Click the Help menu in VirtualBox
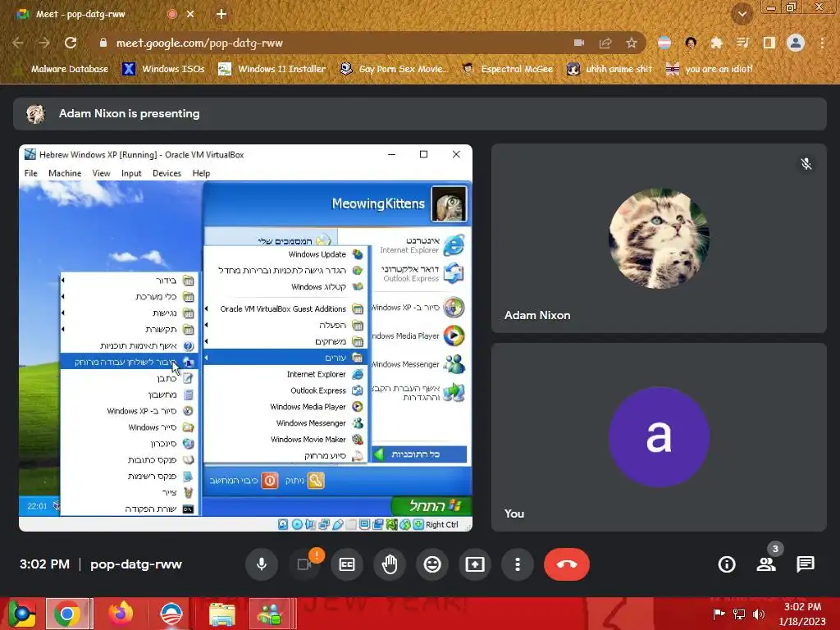Screen dimensions: 840x630 202,173
